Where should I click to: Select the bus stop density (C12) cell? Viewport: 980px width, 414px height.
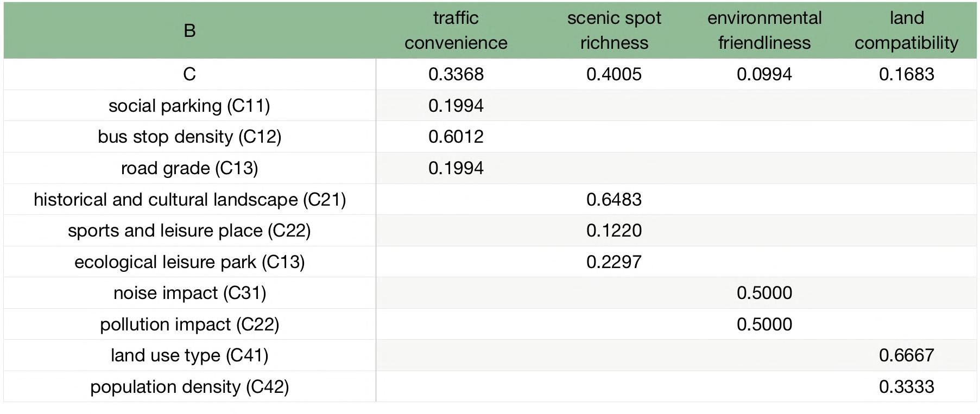189,137
